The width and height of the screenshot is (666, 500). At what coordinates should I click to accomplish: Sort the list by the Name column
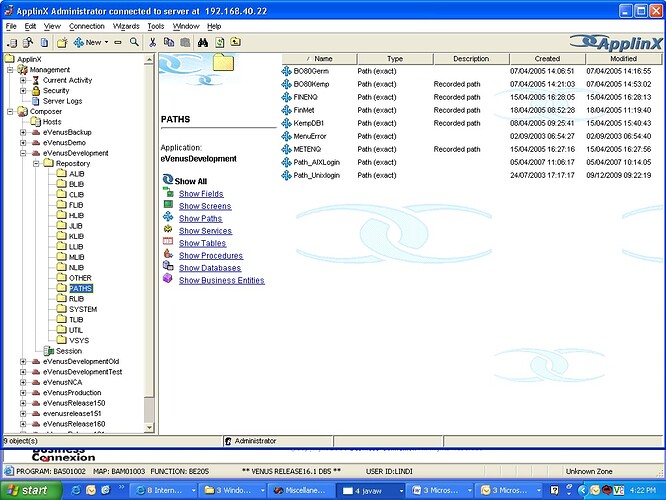click(319, 59)
